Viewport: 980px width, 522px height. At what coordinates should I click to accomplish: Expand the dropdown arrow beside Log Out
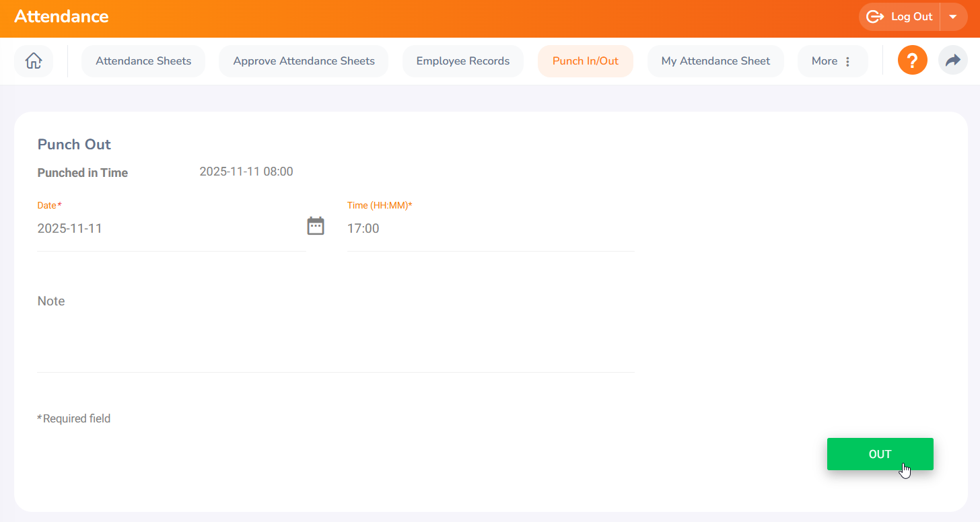953,17
